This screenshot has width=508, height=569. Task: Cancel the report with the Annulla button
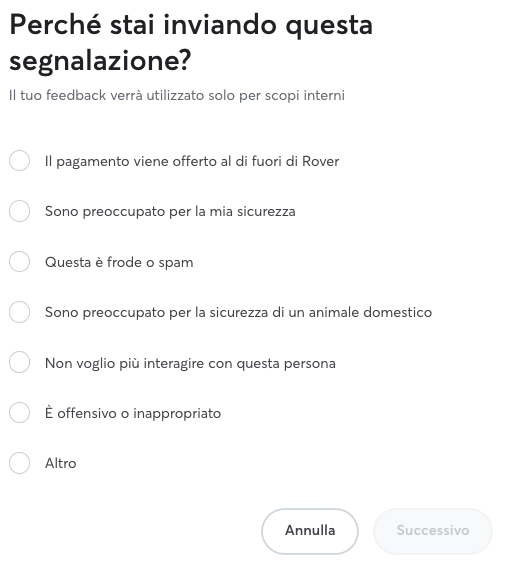click(x=310, y=531)
